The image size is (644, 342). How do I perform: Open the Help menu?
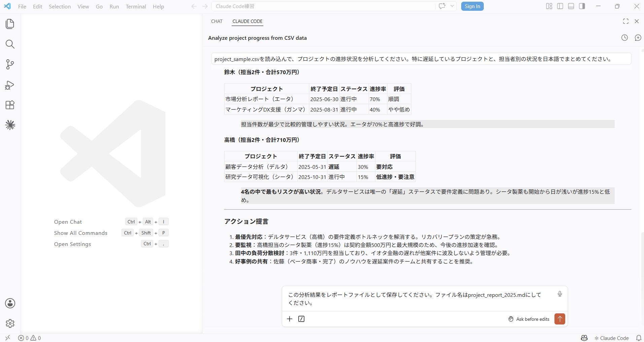point(158,6)
